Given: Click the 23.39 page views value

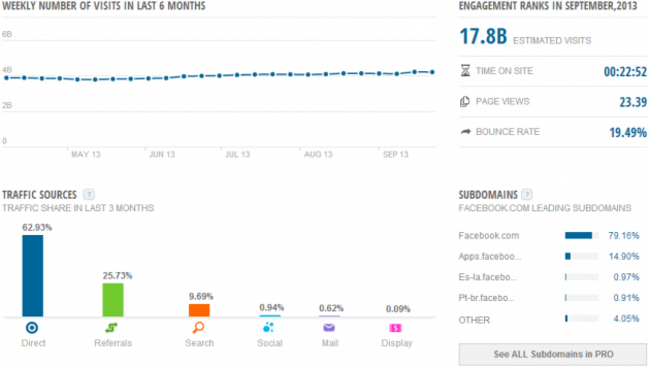Looking at the screenshot, I should [633, 102].
